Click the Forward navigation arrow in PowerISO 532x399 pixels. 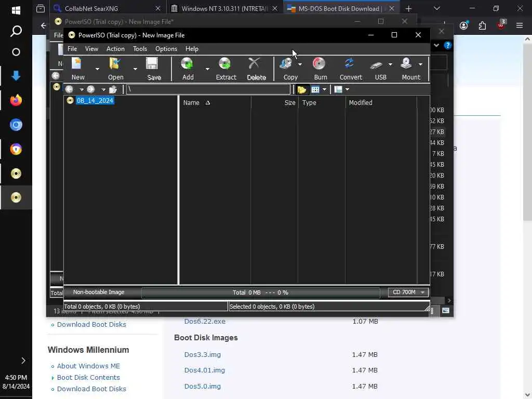90,89
